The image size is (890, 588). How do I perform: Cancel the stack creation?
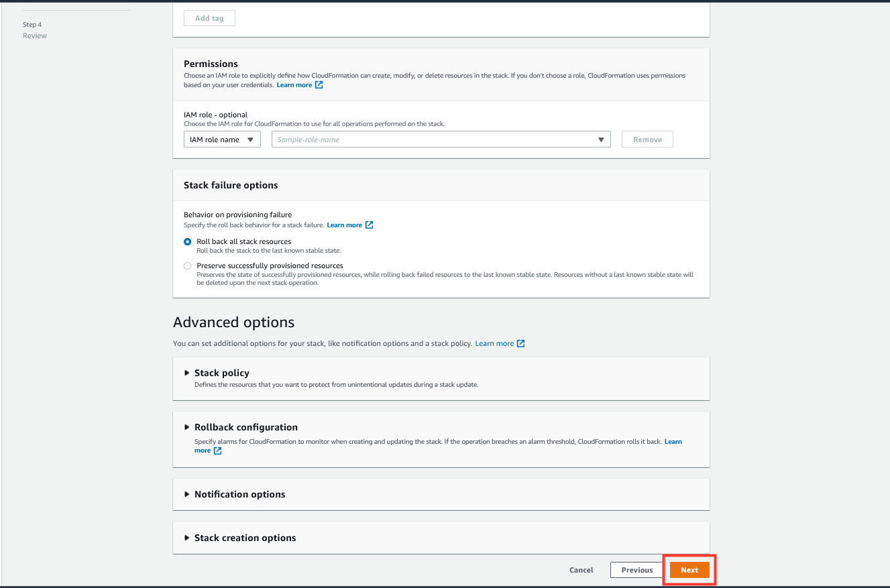581,570
